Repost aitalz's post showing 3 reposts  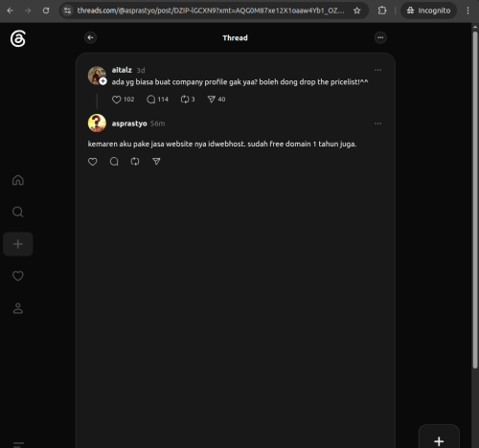click(x=188, y=100)
